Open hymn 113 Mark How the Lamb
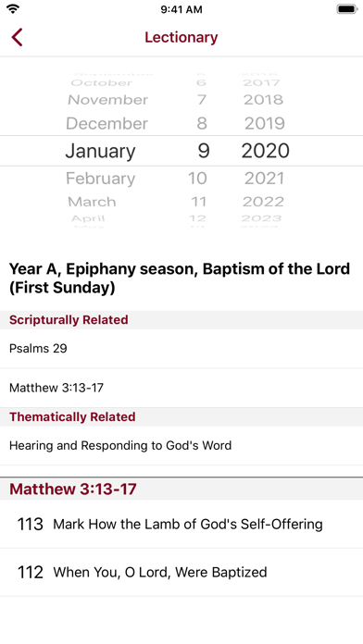Screen dimensions: 363x644 click(x=181, y=524)
